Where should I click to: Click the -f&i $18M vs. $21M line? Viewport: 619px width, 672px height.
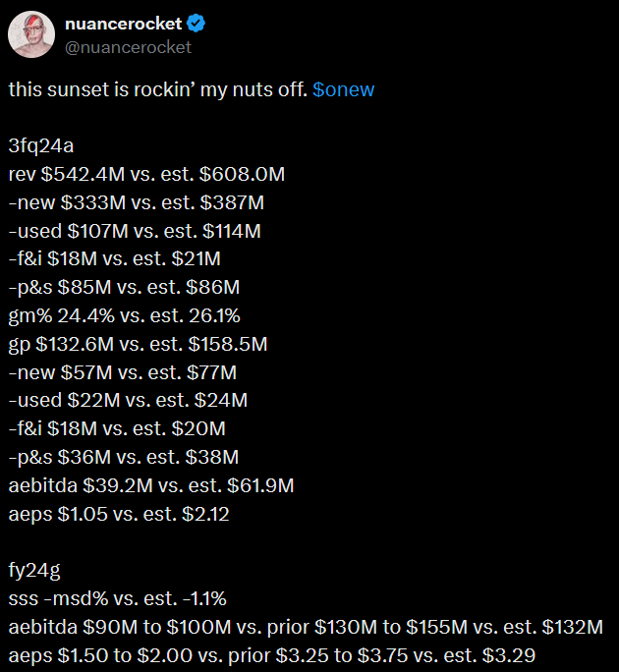tap(114, 259)
